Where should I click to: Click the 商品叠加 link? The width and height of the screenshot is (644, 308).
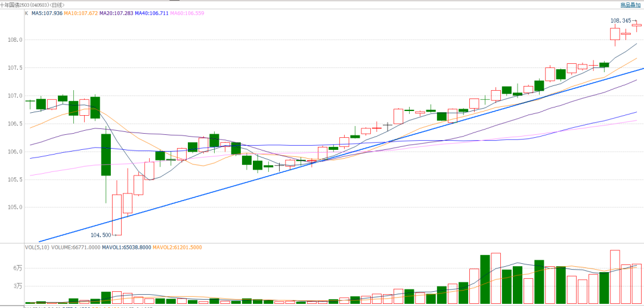click(x=630, y=5)
